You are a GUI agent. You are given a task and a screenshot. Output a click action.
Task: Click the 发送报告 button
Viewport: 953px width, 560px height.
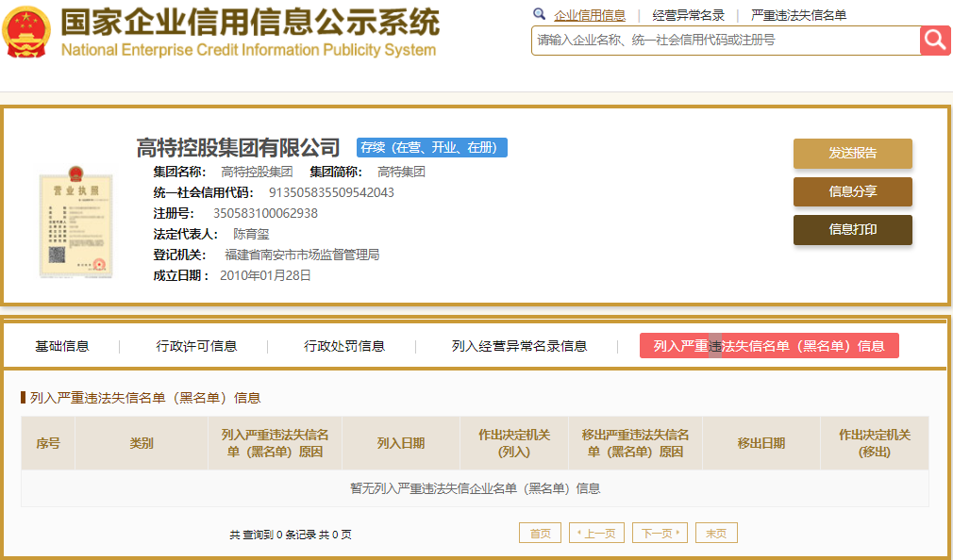pyautogui.click(x=853, y=153)
